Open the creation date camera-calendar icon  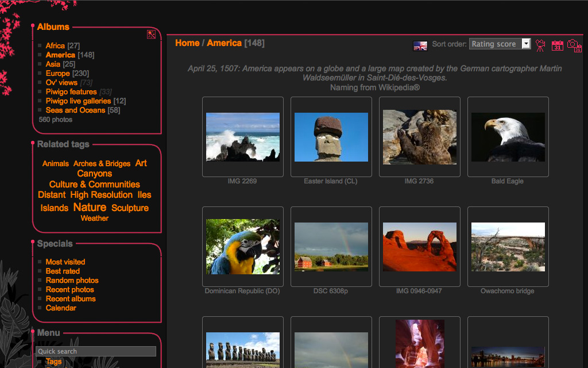pos(574,45)
